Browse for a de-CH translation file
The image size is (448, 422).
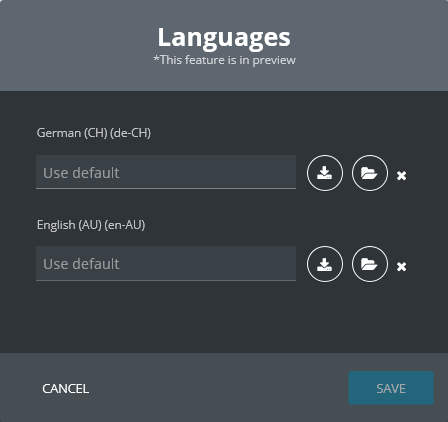[x=370, y=173]
